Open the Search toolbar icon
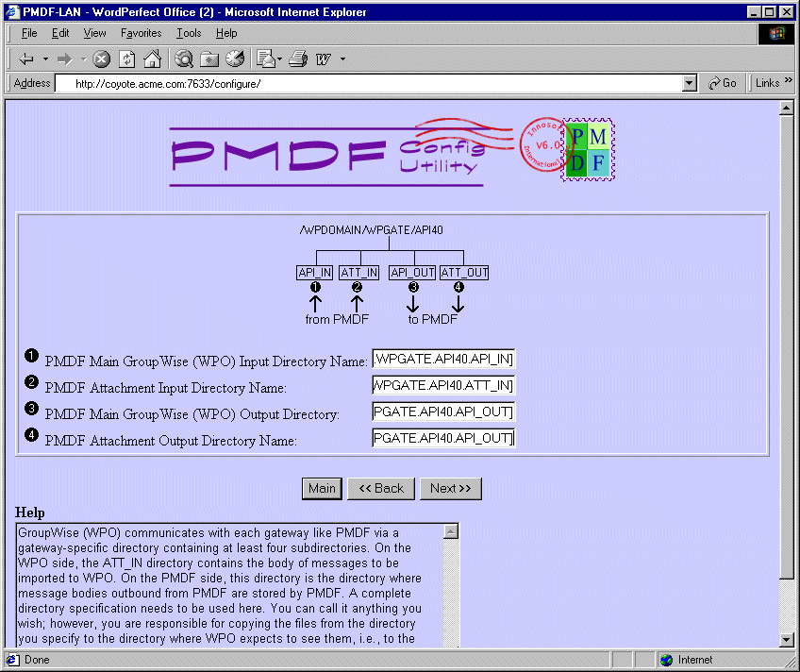The width and height of the screenshot is (800, 672). pyautogui.click(x=184, y=59)
